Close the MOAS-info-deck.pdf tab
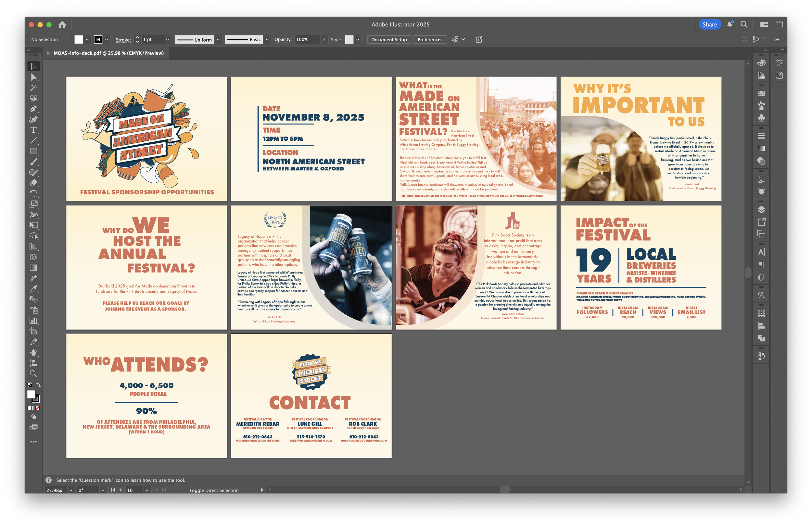 click(x=48, y=53)
